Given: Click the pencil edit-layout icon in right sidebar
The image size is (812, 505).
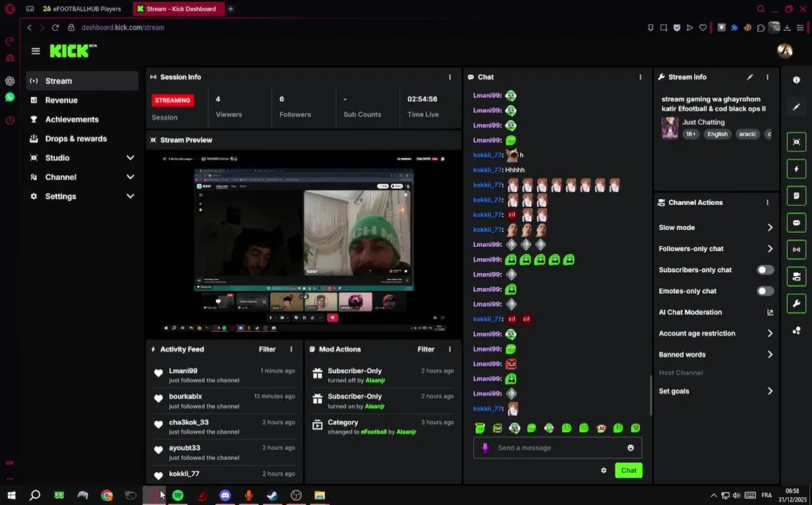Looking at the screenshot, I should (x=797, y=107).
